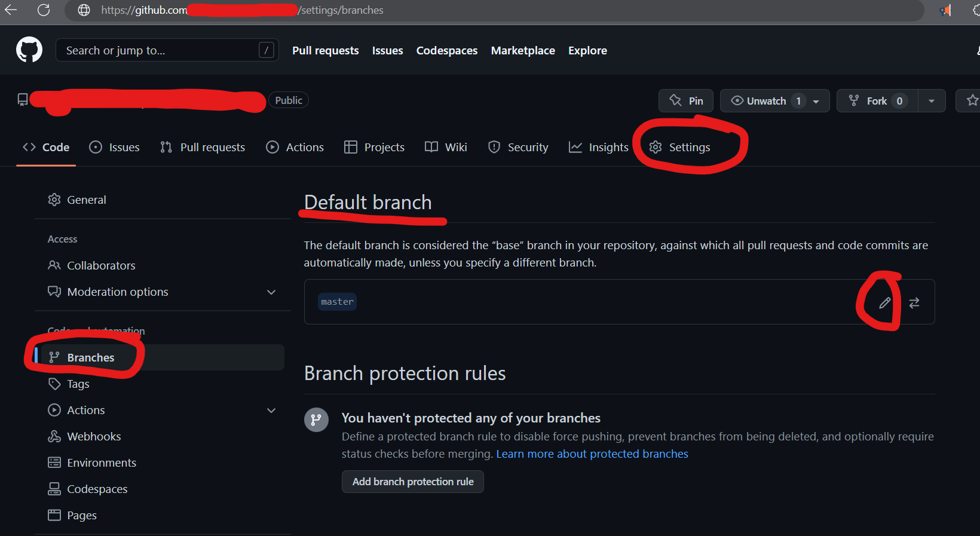The image size is (980, 536).
Task: Click the Fork button
Action: tap(877, 101)
